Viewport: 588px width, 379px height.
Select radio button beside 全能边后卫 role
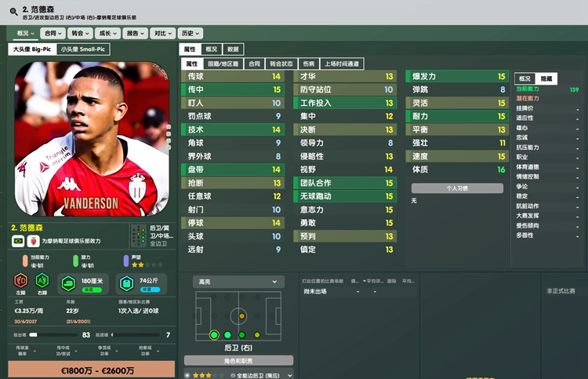point(187,375)
